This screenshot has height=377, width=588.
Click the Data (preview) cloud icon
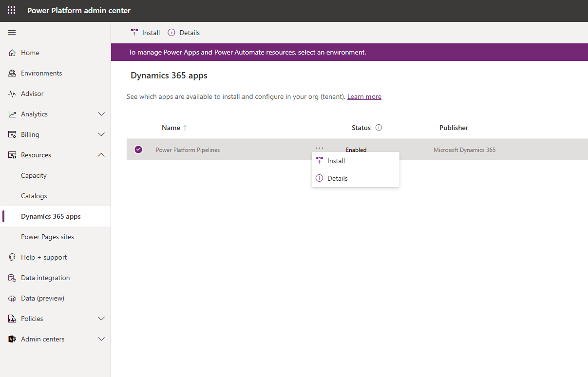(12, 298)
